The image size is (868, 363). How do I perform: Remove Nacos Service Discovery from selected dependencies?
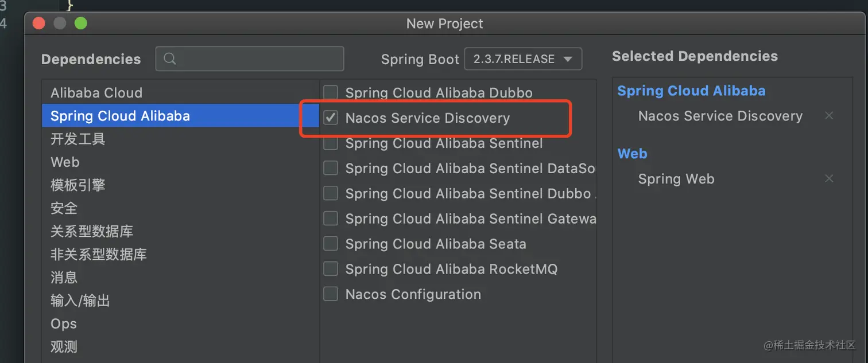[x=828, y=116]
